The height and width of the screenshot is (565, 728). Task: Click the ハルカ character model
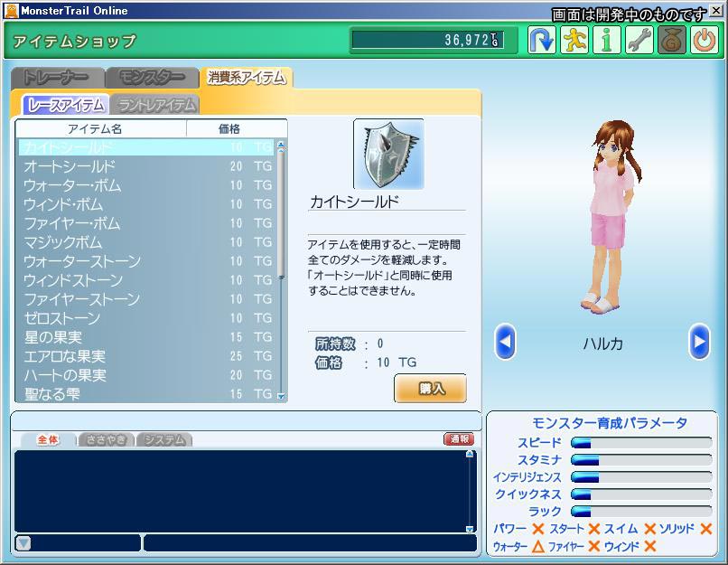(611, 216)
